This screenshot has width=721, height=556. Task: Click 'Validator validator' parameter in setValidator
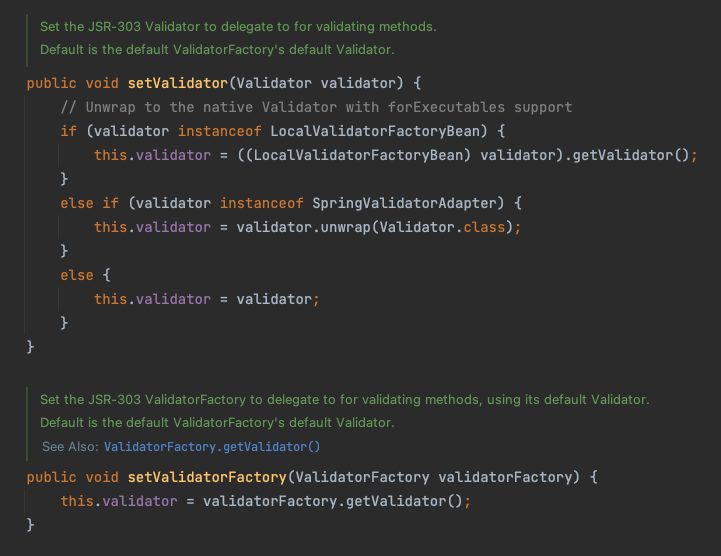[x=316, y=83]
